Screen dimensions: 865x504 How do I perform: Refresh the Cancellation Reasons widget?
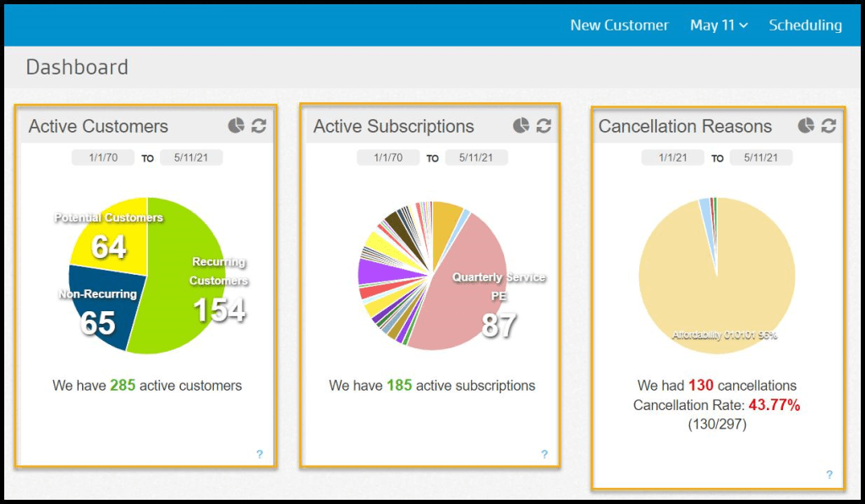tap(829, 126)
